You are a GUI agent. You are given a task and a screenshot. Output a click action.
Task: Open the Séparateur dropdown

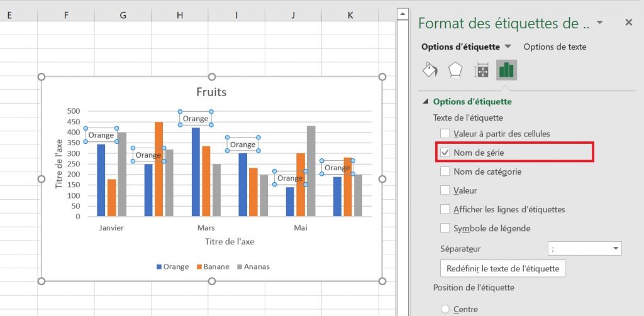(x=584, y=249)
